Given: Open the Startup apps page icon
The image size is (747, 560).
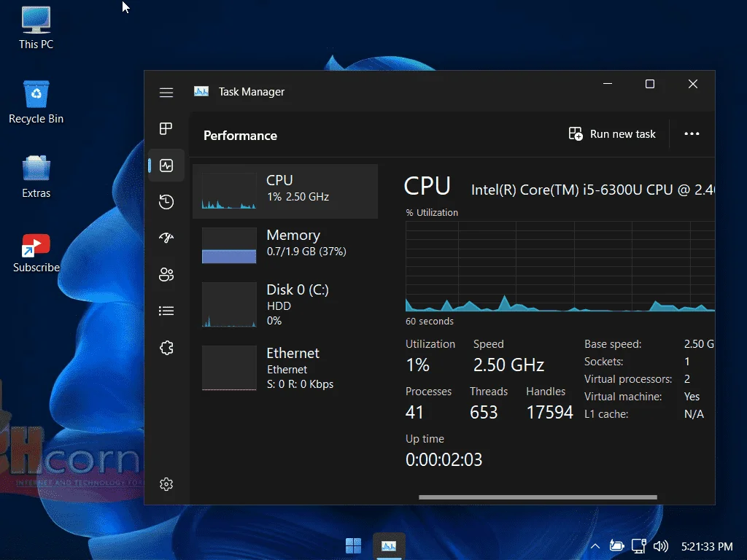Looking at the screenshot, I should point(166,238).
